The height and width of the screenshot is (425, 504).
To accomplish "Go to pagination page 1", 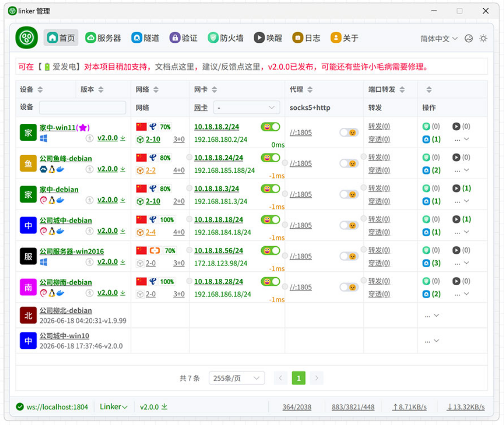I will [x=299, y=378].
